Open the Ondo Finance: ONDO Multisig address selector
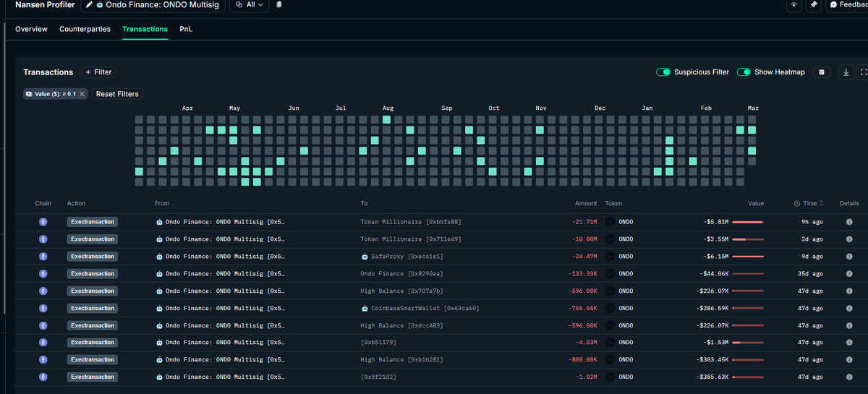The image size is (868, 394). 153,4
